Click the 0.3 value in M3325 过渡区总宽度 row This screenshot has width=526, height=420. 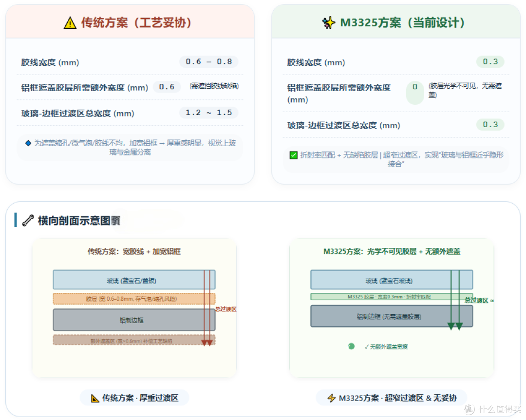(490, 125)
